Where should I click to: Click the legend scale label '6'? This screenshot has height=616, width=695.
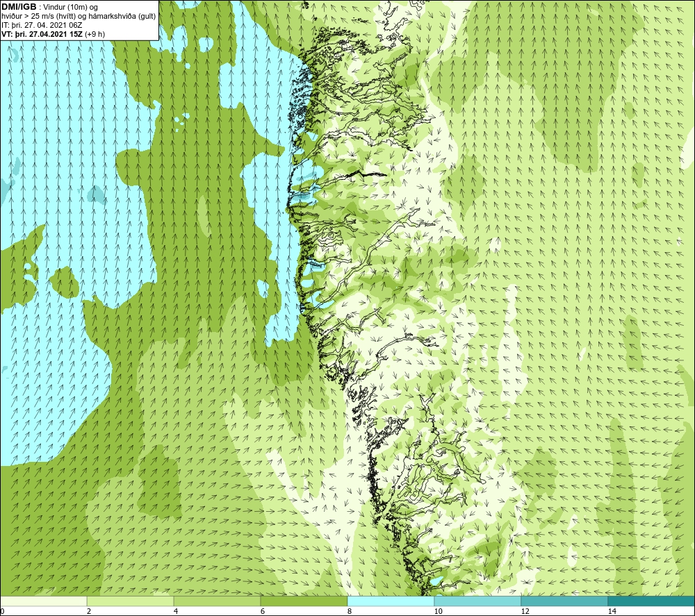(x=263, y=611)
